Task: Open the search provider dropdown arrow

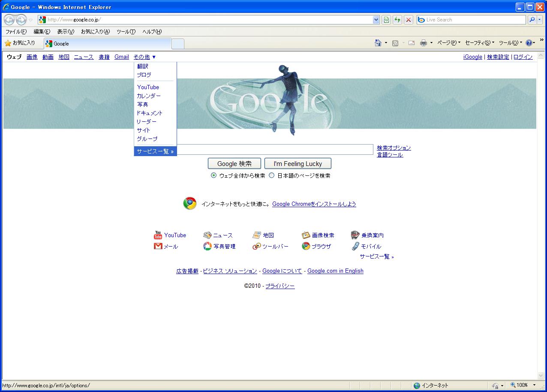Action: (539, 20)
